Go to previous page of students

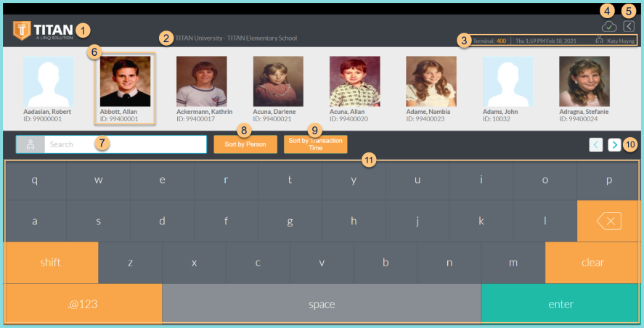596,144
